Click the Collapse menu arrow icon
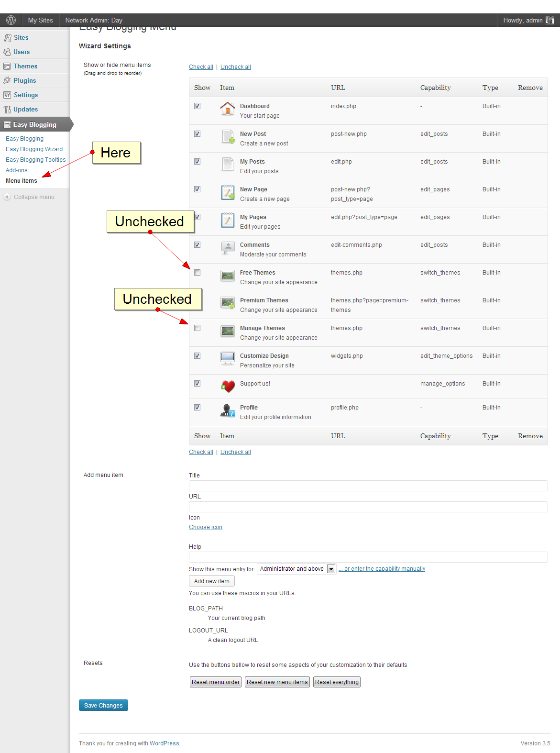 click(7, 197)
